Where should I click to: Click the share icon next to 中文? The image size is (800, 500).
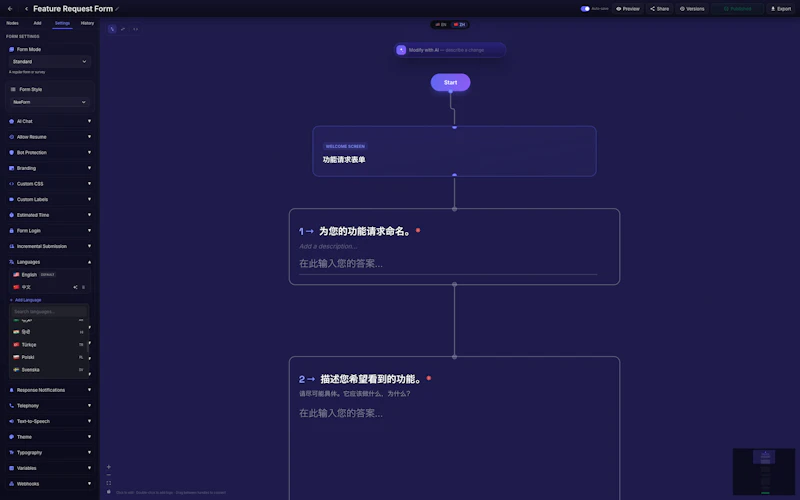(x=75, y=287)
